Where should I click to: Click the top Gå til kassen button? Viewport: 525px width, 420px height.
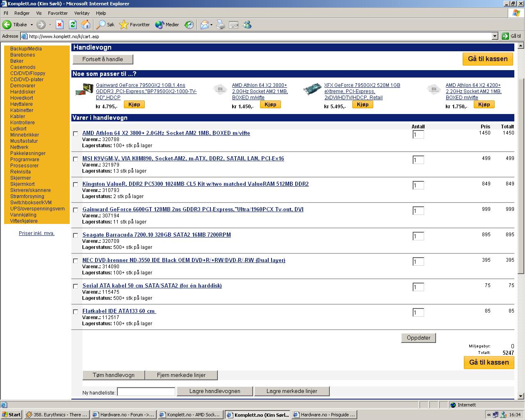pyautogui.click(x=488, y=59)
